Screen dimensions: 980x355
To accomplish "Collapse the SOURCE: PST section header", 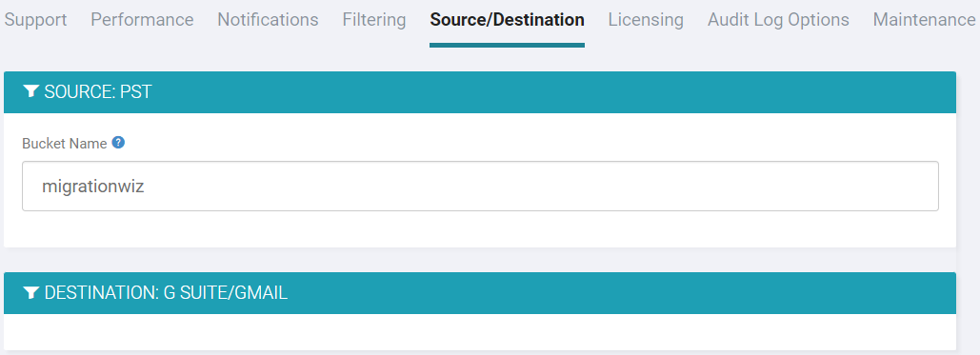I will pos(480,92).
